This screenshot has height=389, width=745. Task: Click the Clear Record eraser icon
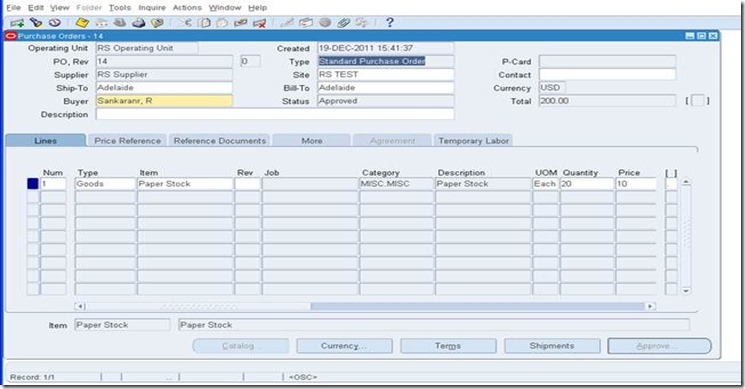pyautogui.click(x=240, y=22)
